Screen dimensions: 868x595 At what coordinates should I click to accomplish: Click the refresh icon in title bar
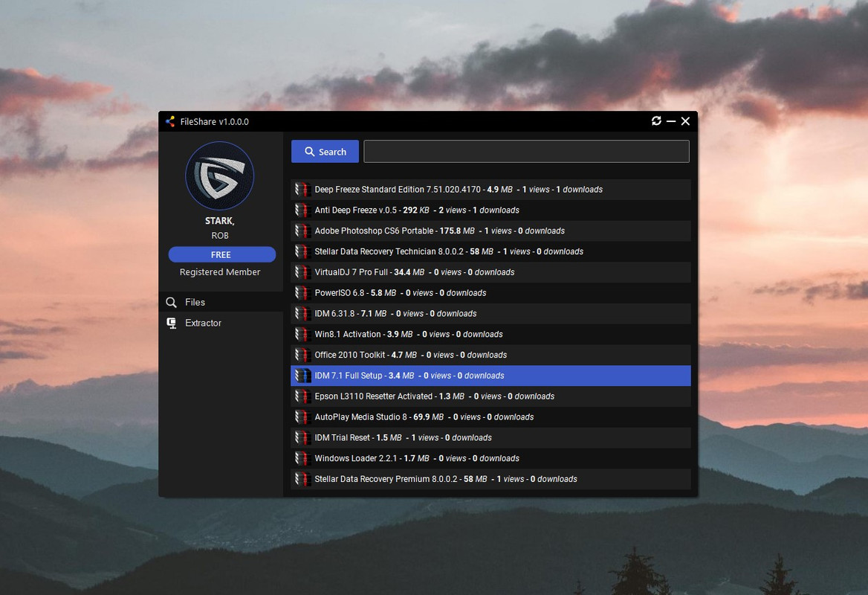tap(656, 120)
